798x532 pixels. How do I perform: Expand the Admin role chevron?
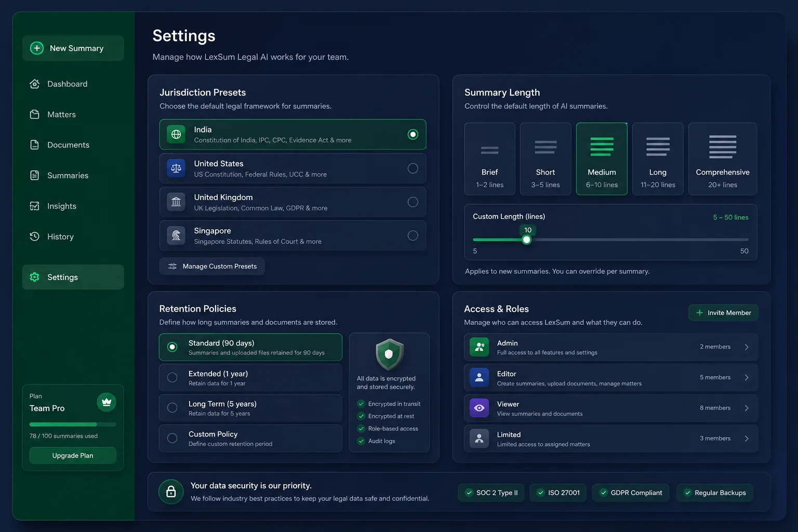[747, 347]
